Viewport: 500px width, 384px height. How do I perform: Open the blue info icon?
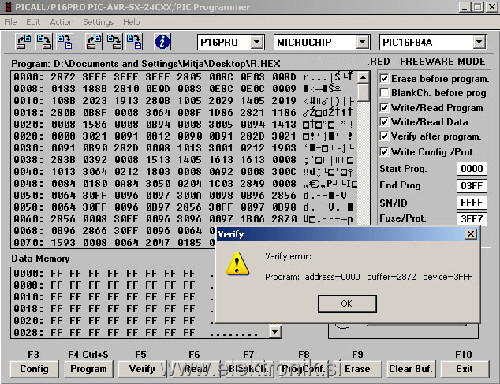[x=162, y=42]
